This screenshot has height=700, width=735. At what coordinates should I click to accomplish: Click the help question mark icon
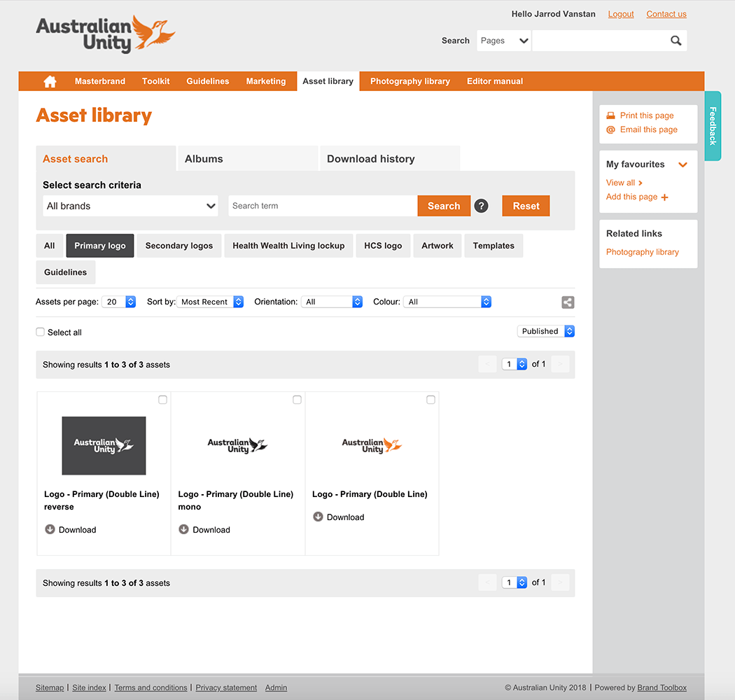click(481, 206)
